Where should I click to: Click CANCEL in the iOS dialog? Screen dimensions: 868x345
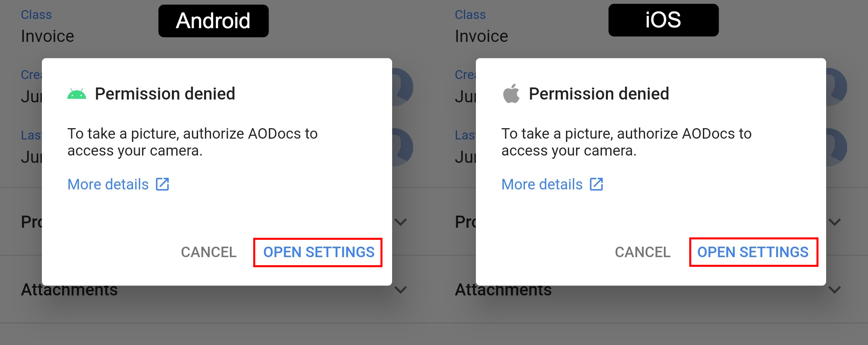[643, 252]
